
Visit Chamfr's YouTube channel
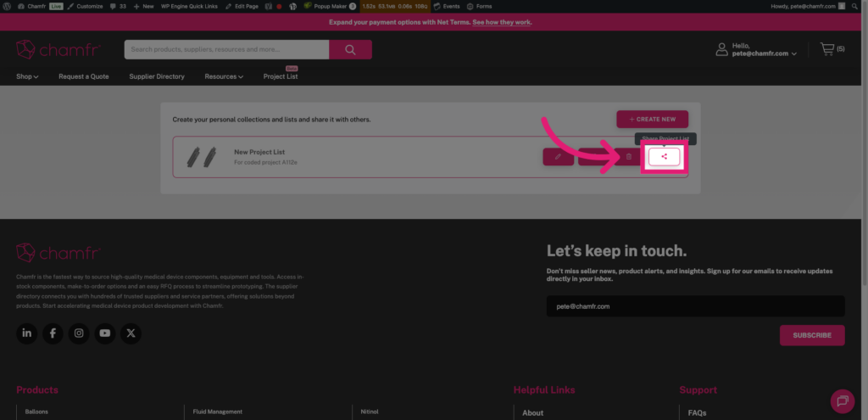[104, 333]
